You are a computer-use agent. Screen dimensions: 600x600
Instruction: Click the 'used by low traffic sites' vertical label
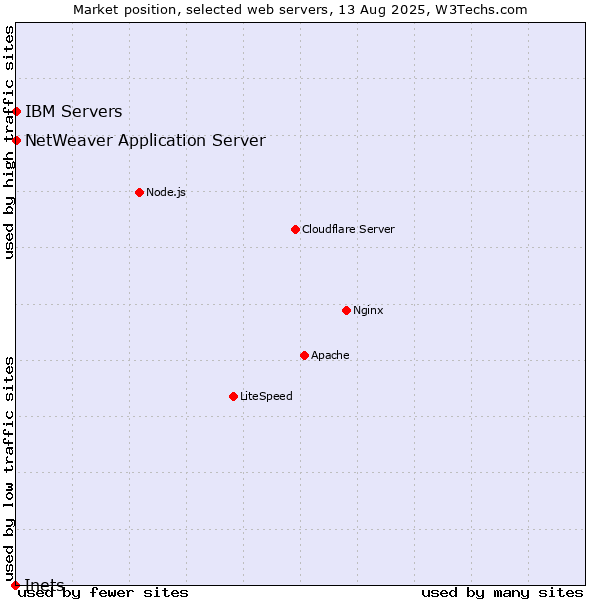pos(9,469)
